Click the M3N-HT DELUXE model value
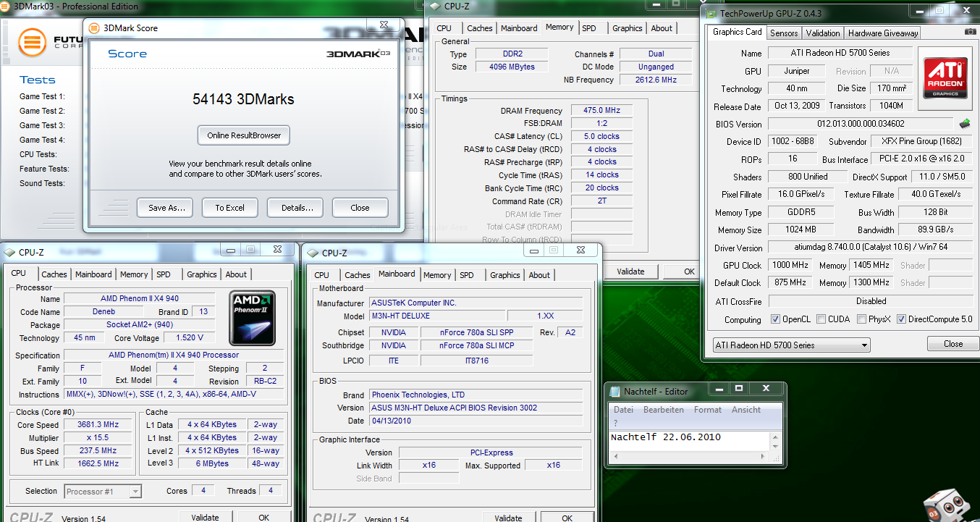 436,316
